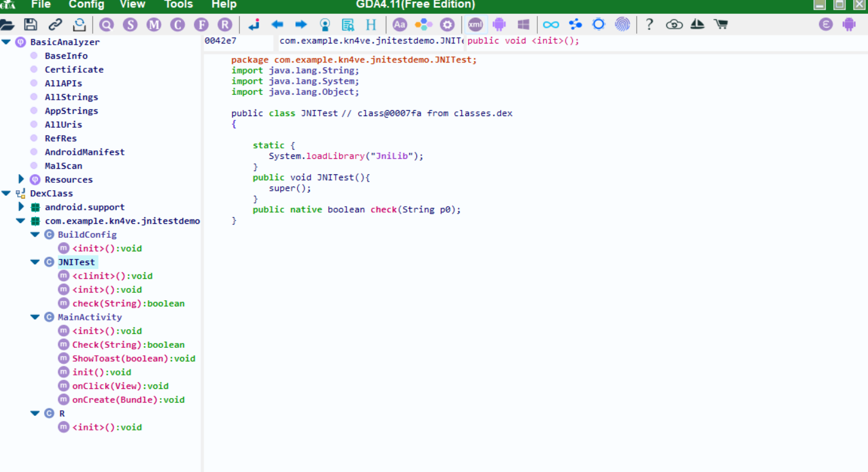Image resolution: width=868 pixels, height=472 pixels.
Task: Click the Android robot icon beside xml
Action: pos(499,24)
